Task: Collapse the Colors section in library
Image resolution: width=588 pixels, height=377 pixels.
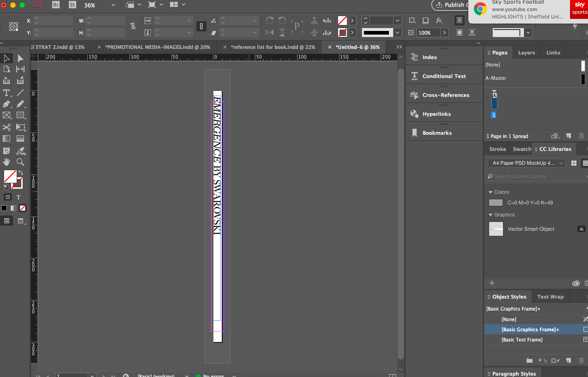Action: click(491, 192)
